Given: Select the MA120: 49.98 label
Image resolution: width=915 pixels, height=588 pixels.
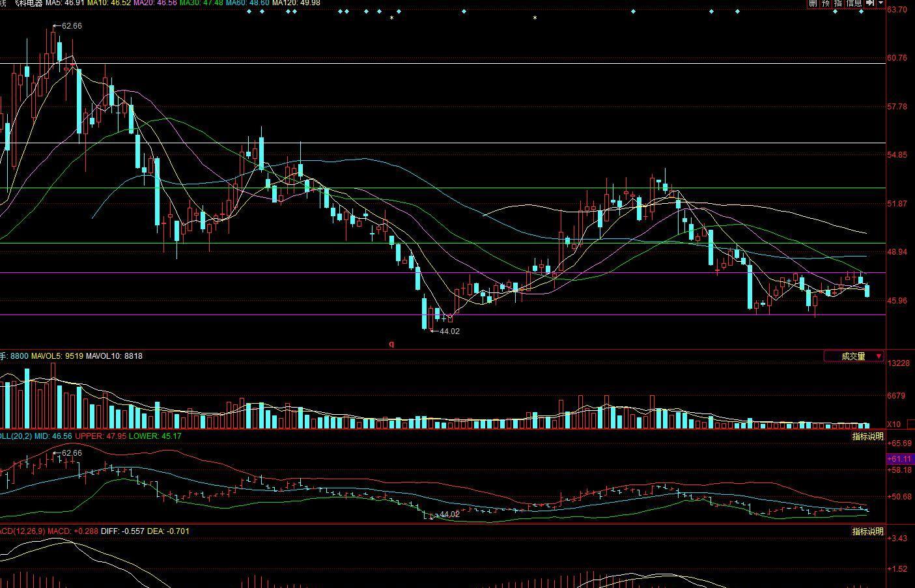Looking at the screenshot, I should click(x=296, y=3).
